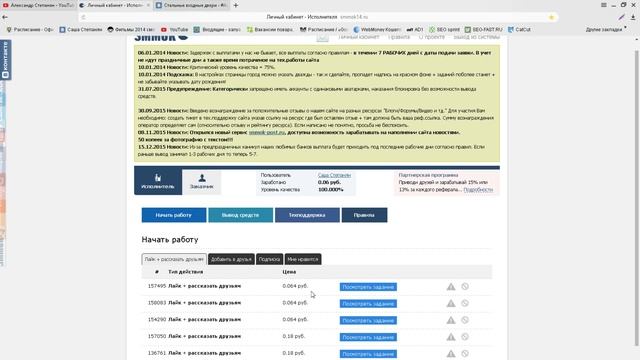Image resolution: width=640 pixels, height=360 pixels.
Task: Switch to the Стальные входные двери tab
Action: (192, 5)
